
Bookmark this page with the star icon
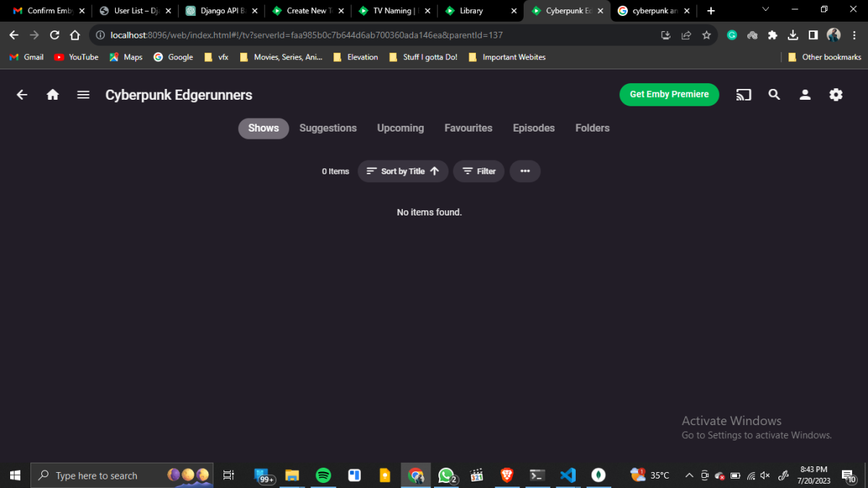pyautogui.click(x=707, y=35)
